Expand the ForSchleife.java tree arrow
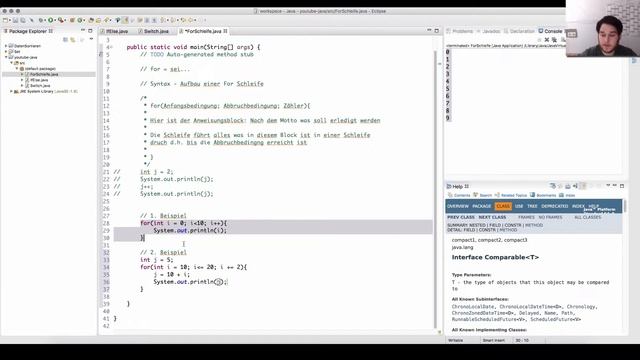The width and height of the screenshot is (640, 360). click(x=22, y=74)
